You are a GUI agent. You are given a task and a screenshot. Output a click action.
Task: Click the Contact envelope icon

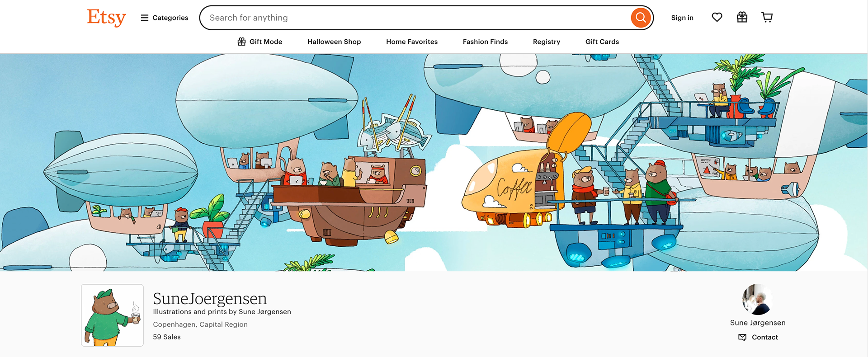coord(742,337)
